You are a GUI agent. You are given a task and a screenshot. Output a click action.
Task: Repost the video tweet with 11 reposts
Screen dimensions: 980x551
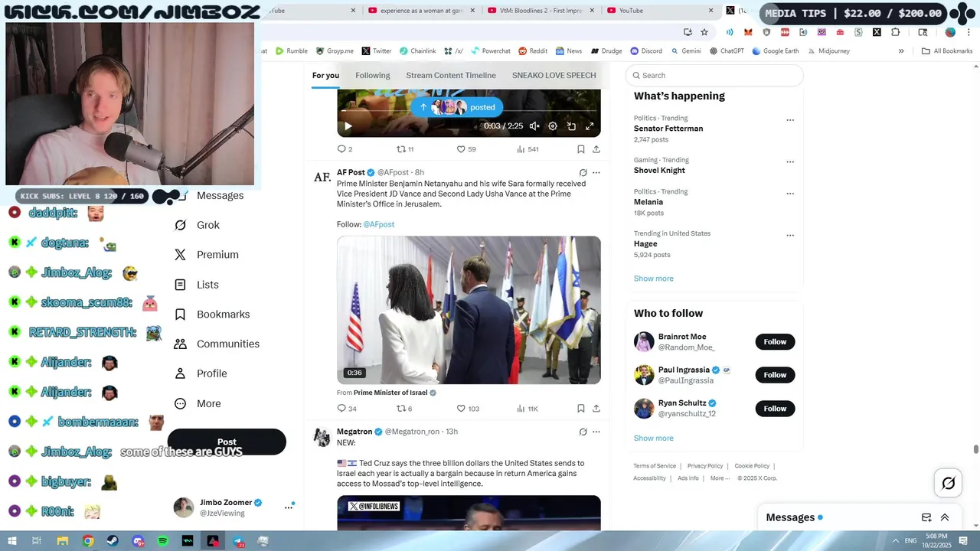click(x=400, y=149)
